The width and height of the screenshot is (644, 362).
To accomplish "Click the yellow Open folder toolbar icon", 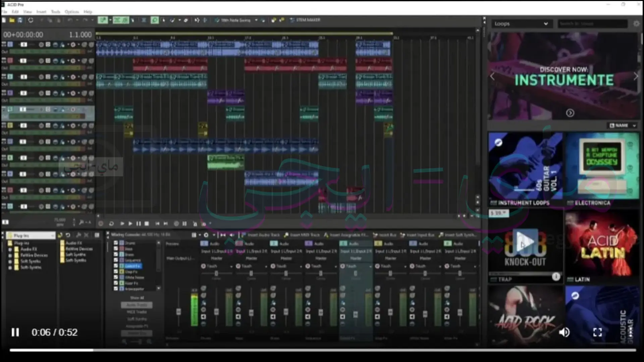I will [12, 20].
